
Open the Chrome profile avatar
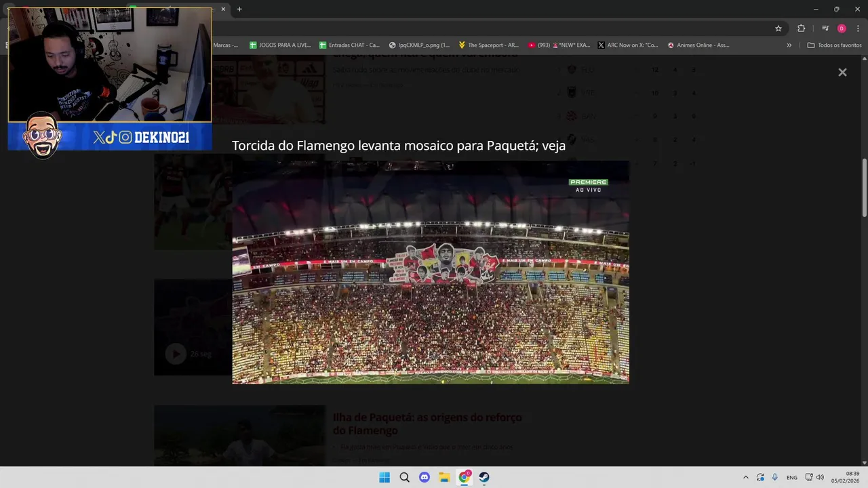pyautogui.click(x=842, y=28)
